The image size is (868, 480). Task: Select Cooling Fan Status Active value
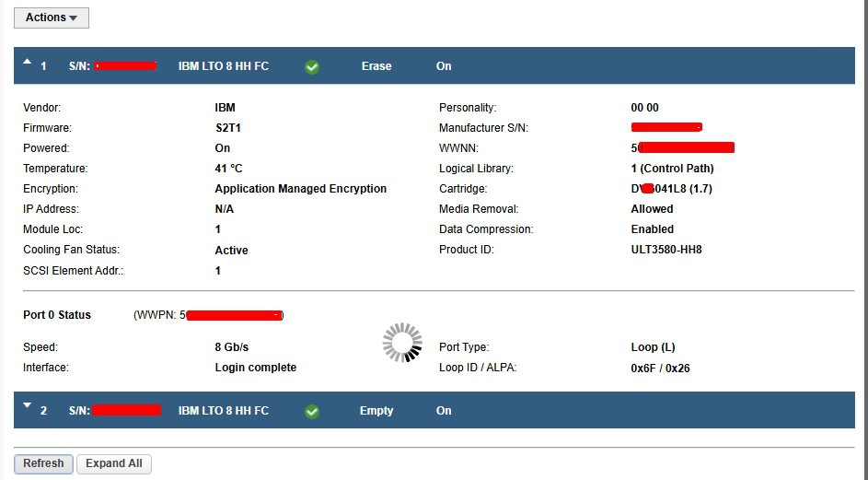(231, 251)
